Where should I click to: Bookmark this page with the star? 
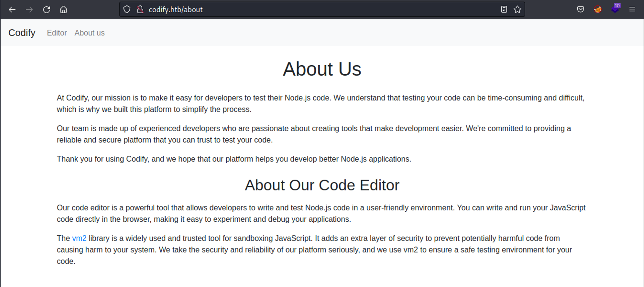(517, 10)
